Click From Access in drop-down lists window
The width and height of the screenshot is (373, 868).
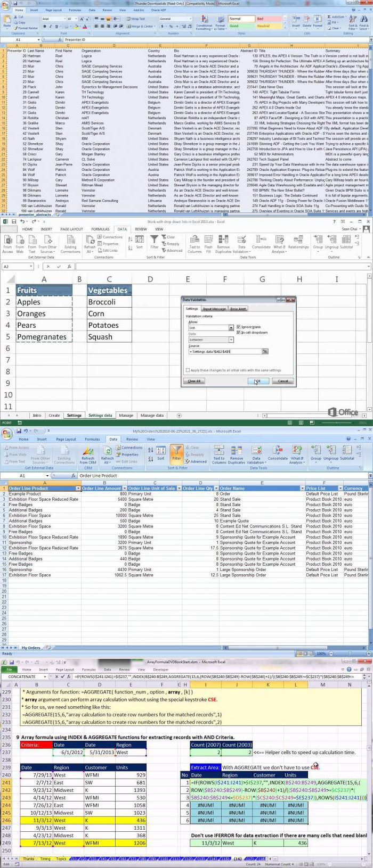click(x=7, y=243)
